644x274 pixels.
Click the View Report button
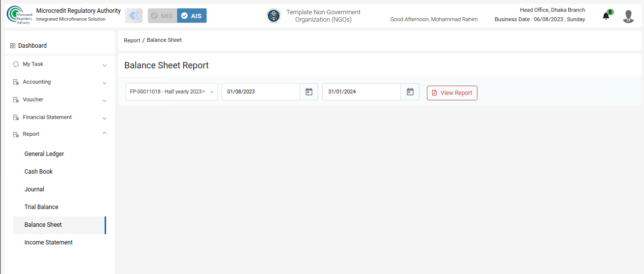click(x=451, y=93)
